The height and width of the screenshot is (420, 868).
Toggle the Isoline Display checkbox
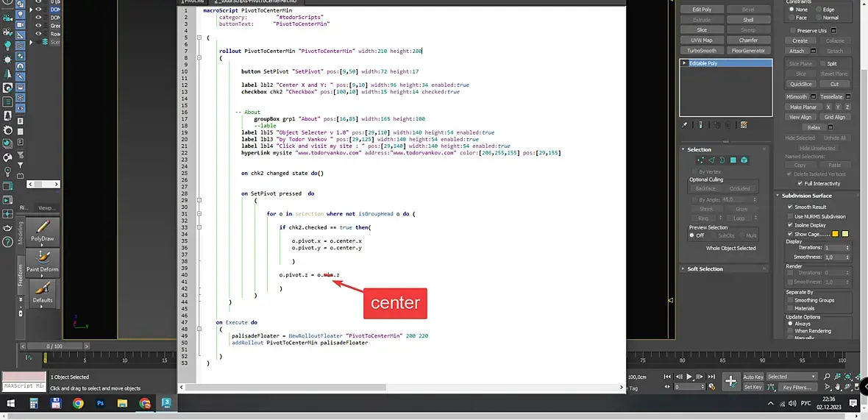pos(791,225)
